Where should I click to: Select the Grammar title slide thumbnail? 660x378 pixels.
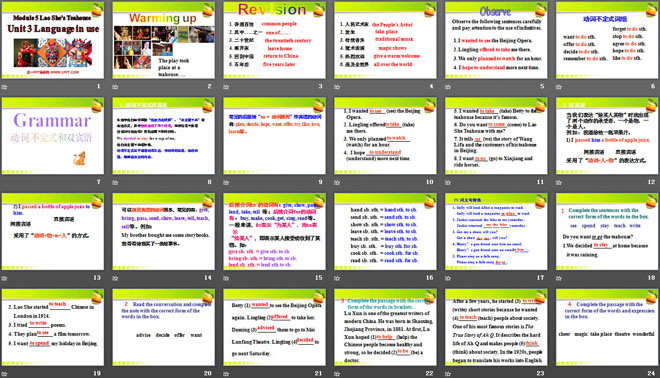point(53,136)
